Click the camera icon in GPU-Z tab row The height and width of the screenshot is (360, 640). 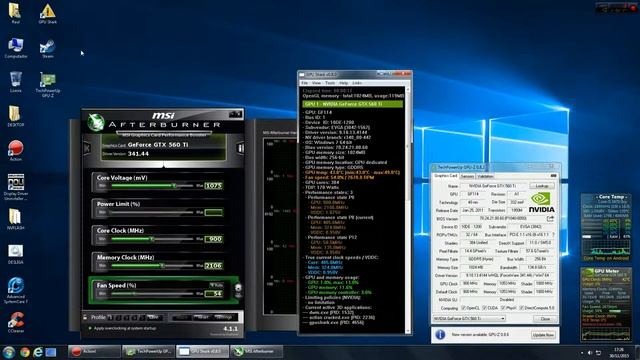553,176
